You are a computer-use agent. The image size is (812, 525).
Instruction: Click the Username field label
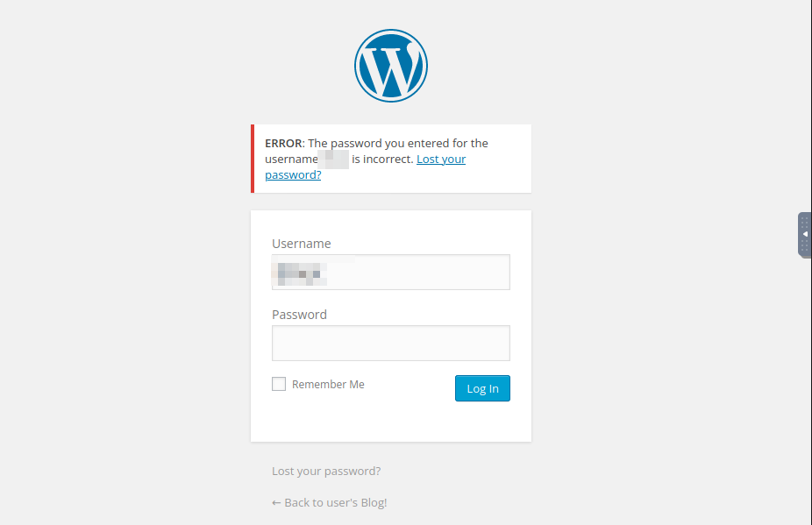pyautogui.click(x=302, y=244)
